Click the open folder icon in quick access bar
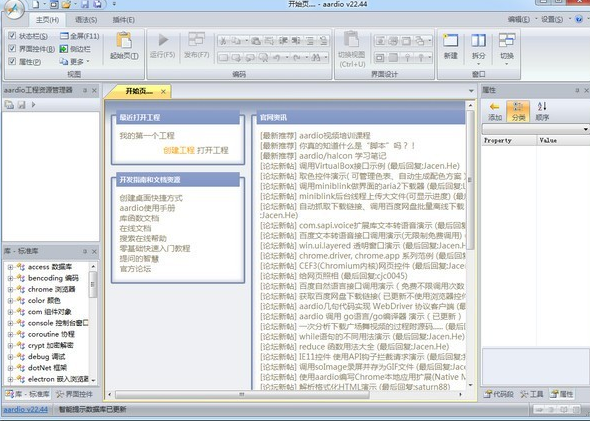The height and width of the screenshot is (421, 590). coord(66,4)
